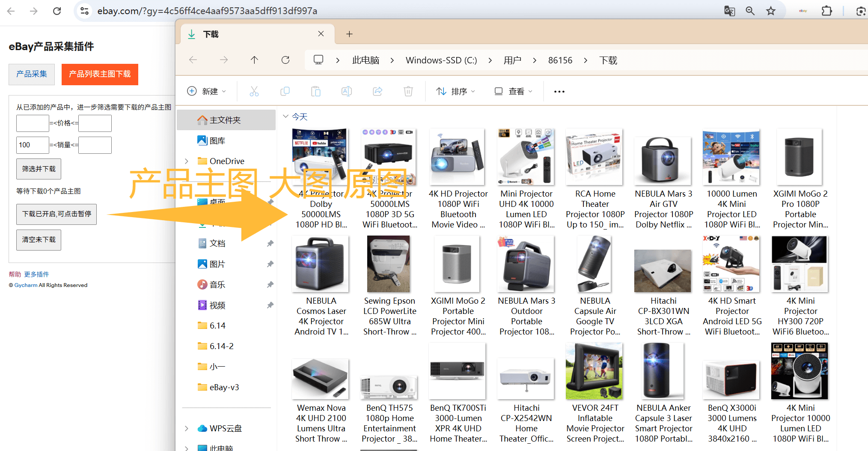Click the Paste icon in Explorer toolbar
The width and height of the screenshot is (868, 451).
click(316, 91)
